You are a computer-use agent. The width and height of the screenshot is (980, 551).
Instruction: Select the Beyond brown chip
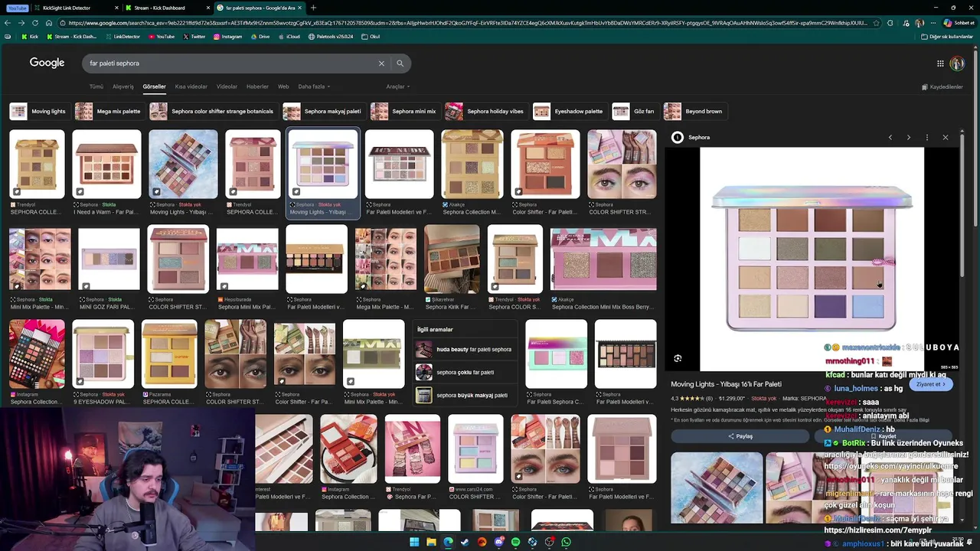coord(694,112)
